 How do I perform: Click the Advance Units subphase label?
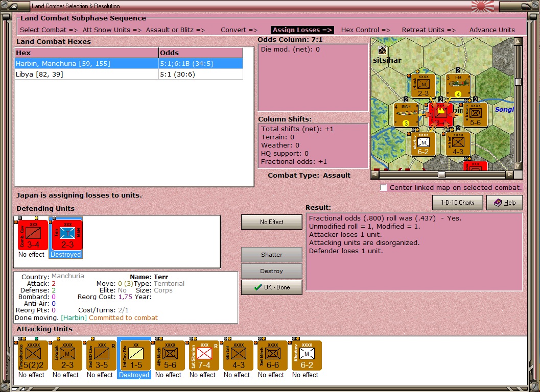(x=492, y=30)
